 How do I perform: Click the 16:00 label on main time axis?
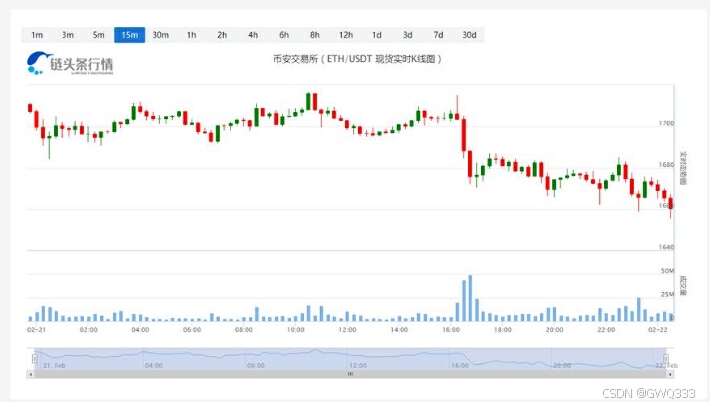tap(451, 330)
